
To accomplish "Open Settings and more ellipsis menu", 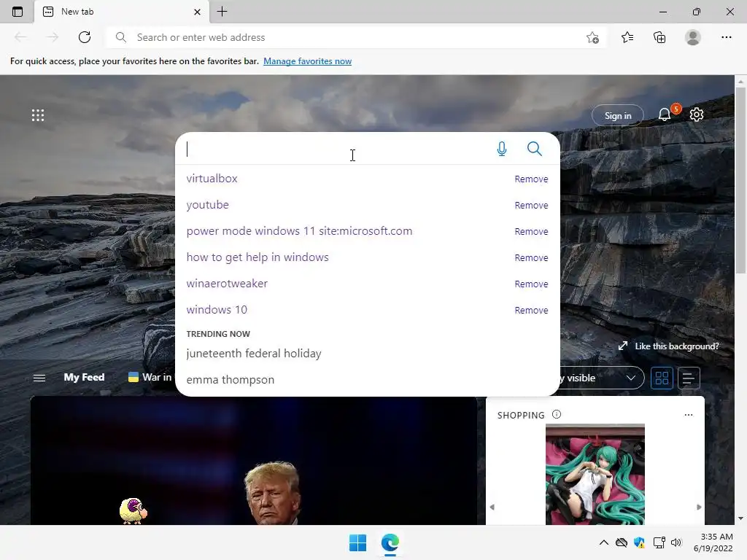I will click(x=726, y=37).
